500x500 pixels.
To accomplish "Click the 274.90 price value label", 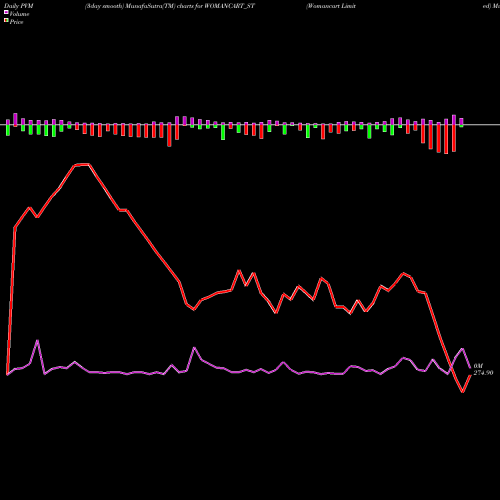I will click(x=483, y=373).
